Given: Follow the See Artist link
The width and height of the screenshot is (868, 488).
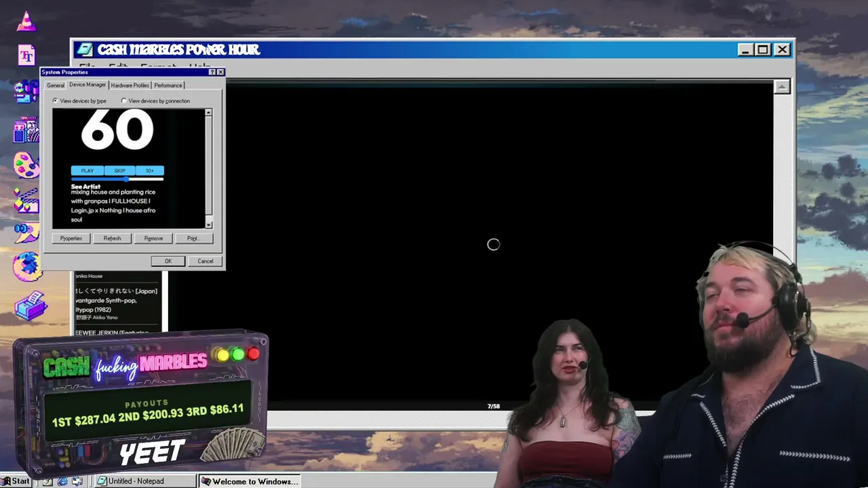Looking at the screenshot, I should click(x=85, y=186).
